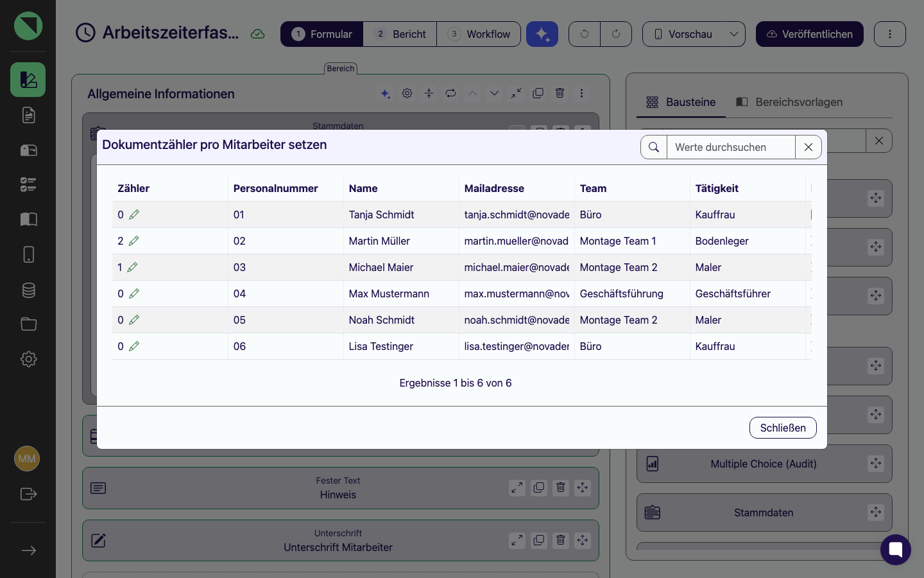Undo the last change
Image resolution: width=924 pixels, height=578 pixels.
(585, 34)
